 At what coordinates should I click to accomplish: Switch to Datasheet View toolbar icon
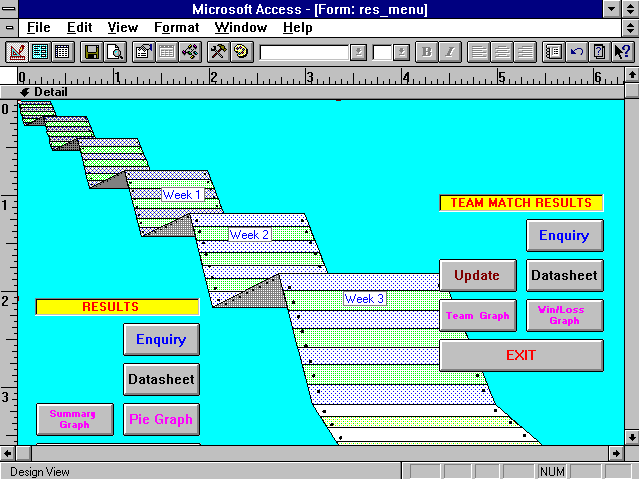[60, 51]
